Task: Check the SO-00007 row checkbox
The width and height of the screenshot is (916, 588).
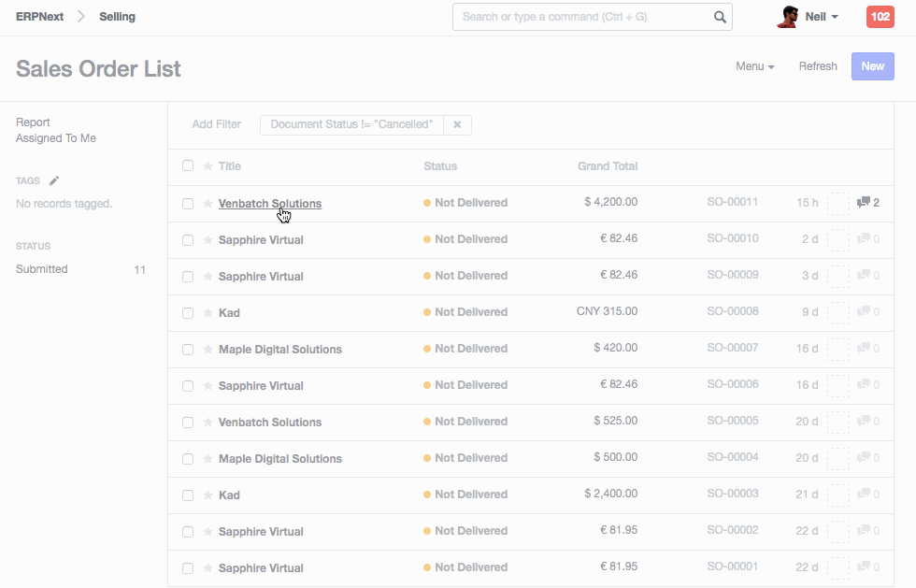Action: click(188, 350)
